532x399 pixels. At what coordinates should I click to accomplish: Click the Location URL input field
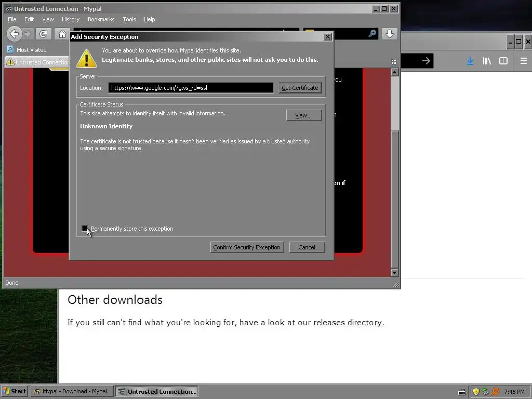191,88
